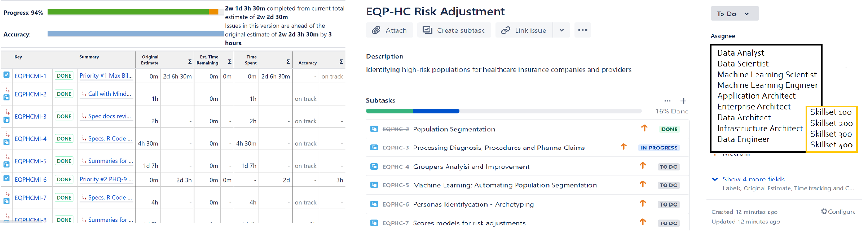Open dropdown arrow next to Link issue
The height and width of the screenshot is (234, 868).
(561, 30)
